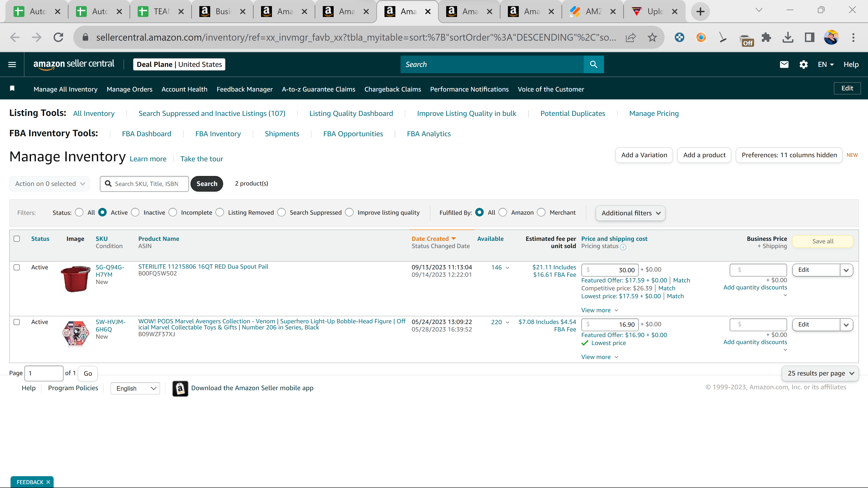Sort by the Date Created column
The height and width of the screenshot is (488, 868).
coord(434,239)
